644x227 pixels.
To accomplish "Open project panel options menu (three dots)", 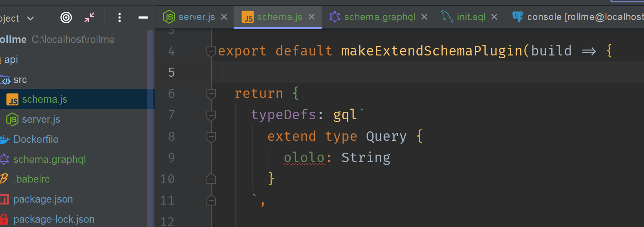I will pos(119,17).
